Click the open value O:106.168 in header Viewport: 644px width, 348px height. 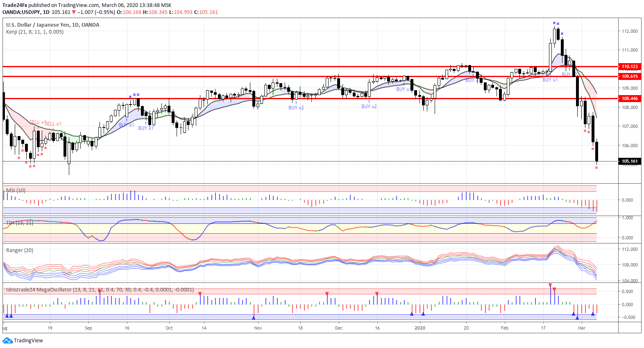[129, 12]
